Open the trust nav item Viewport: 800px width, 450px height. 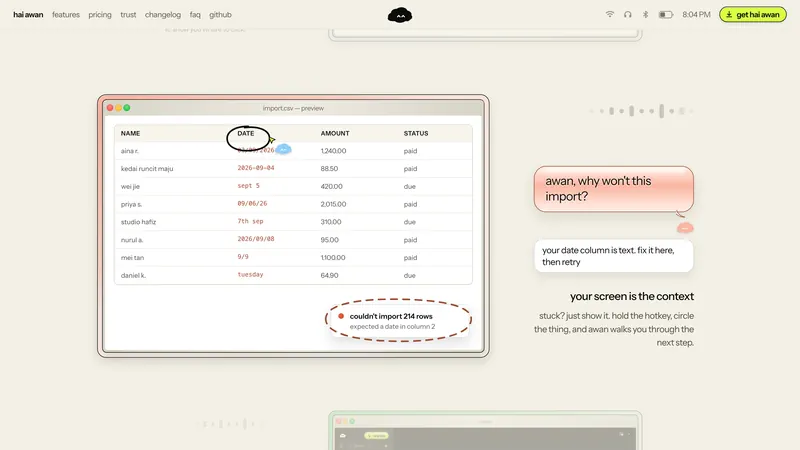pyautogui.click(x=128, y=15)
